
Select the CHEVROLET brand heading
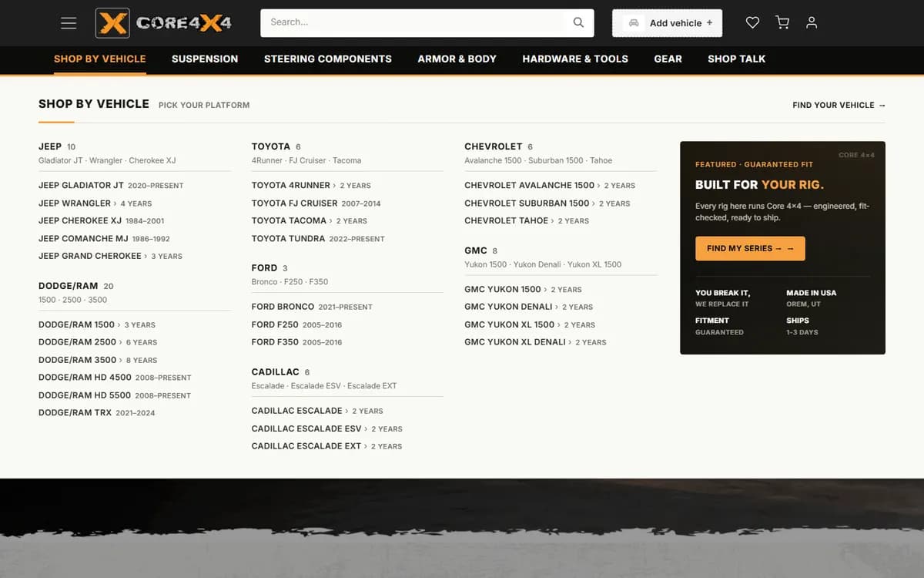(x=494, y=146)
